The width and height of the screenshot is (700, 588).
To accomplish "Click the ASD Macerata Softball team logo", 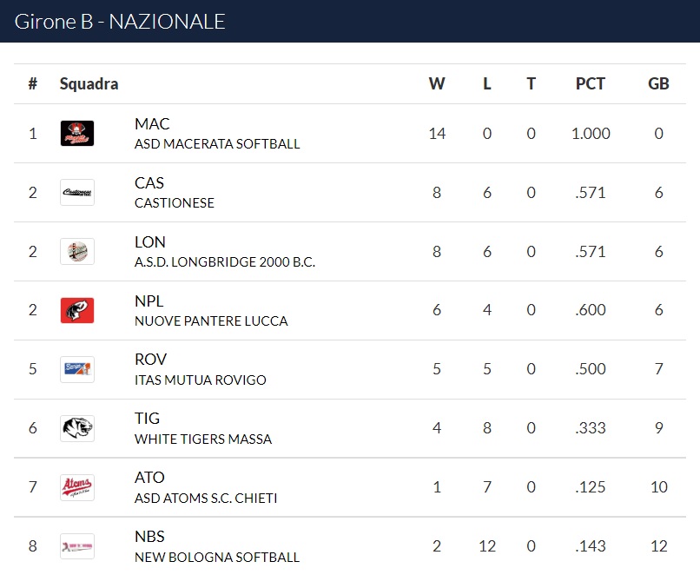I will click(x=77, y=134).
